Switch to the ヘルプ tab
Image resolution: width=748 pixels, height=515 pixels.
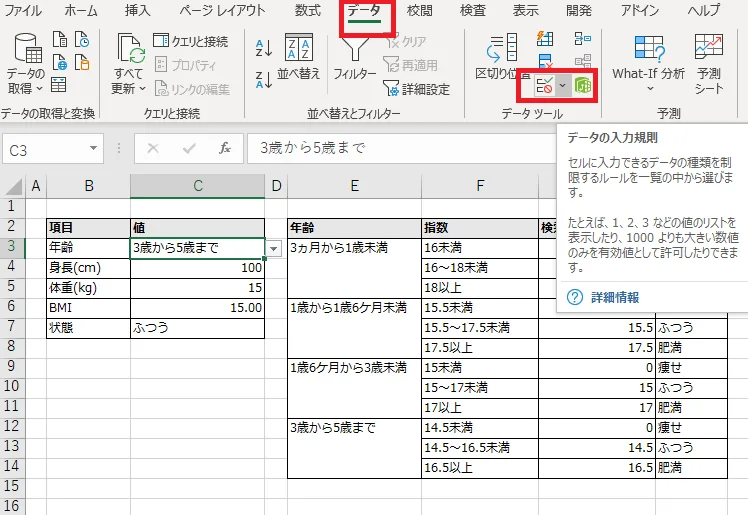(x=704, y=10)
